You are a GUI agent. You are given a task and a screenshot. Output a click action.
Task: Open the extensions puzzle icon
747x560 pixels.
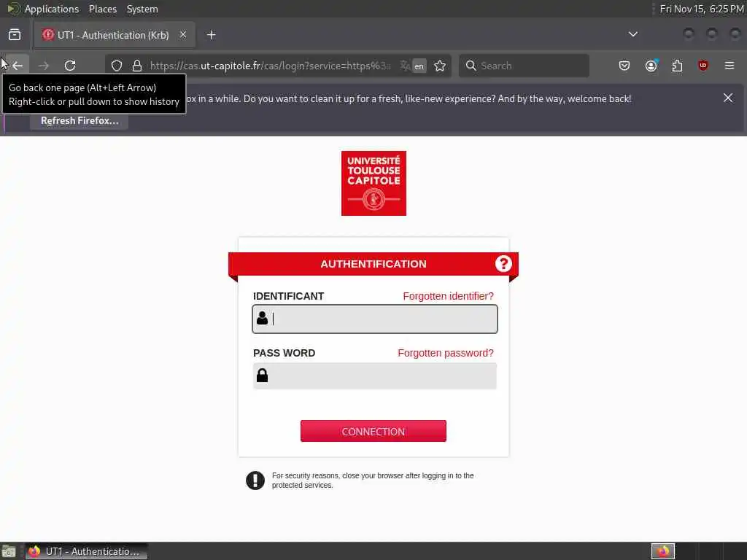tap(677, 66)
